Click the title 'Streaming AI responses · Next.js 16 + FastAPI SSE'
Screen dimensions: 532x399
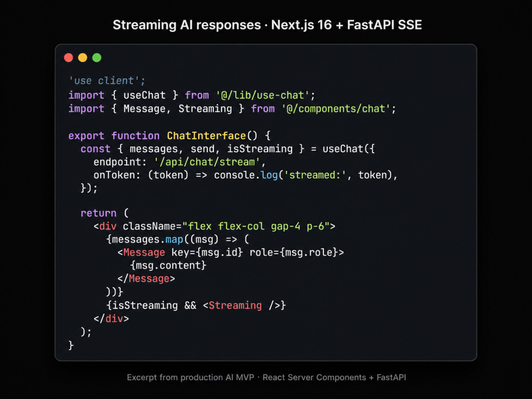[268, 25]
